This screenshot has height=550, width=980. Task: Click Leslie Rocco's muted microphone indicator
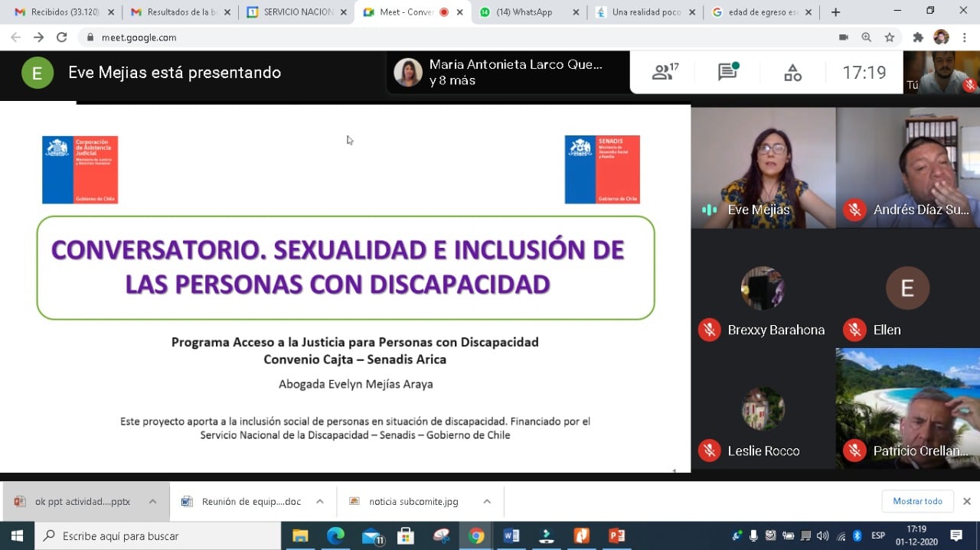pyautogui.click(x=709, y=451)
